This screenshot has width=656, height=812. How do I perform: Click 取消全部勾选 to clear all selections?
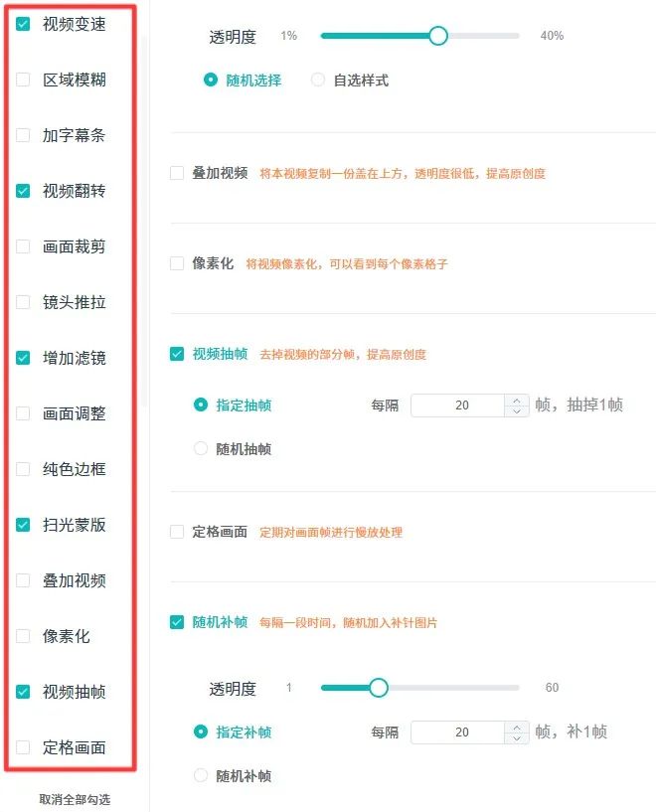tap(76, 799)
